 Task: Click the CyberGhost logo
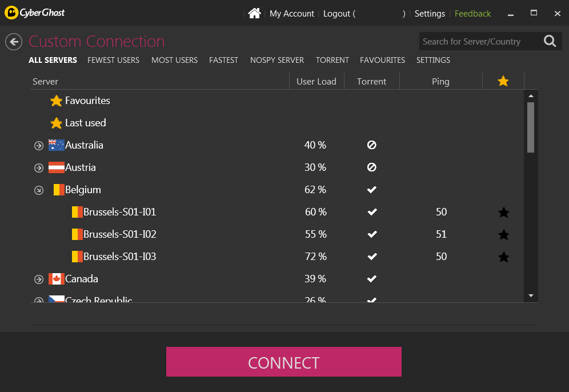click(x=34, y=13)
